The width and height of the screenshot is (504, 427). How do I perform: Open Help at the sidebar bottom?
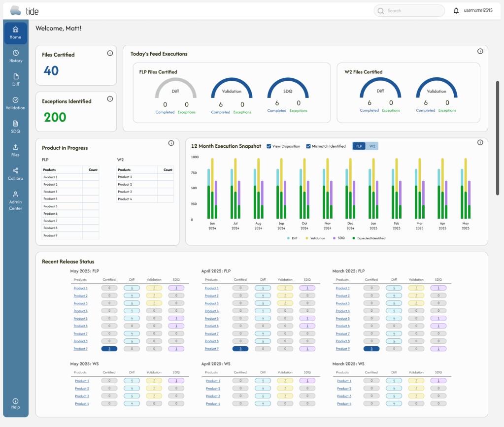[16, 403]
